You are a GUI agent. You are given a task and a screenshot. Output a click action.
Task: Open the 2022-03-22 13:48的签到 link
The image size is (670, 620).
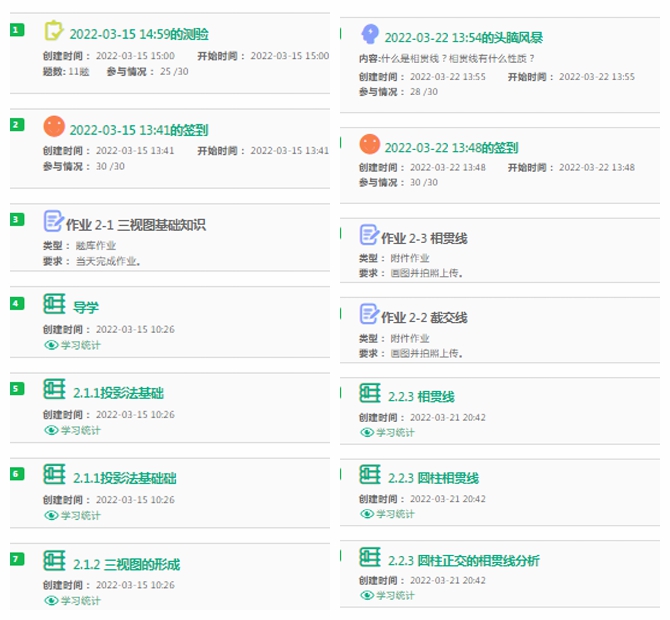[x=451, y=148]
